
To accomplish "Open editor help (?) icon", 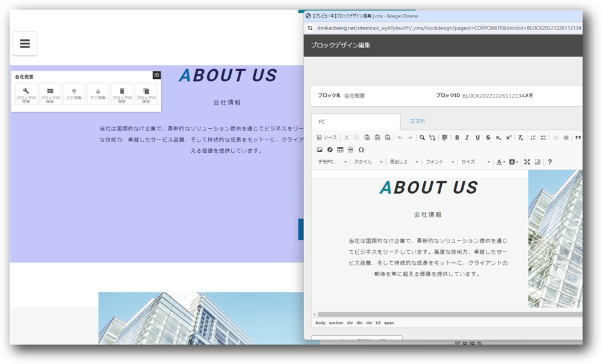I will coord(550,162).
